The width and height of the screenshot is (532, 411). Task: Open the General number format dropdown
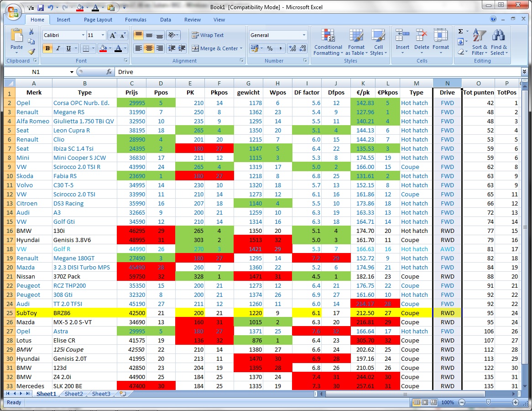point(304,35)
